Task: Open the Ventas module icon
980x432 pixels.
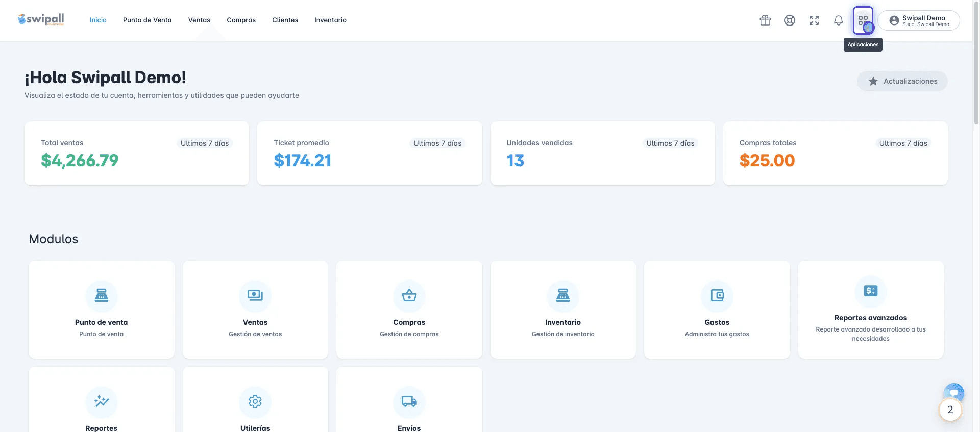Action: [255, 296]
